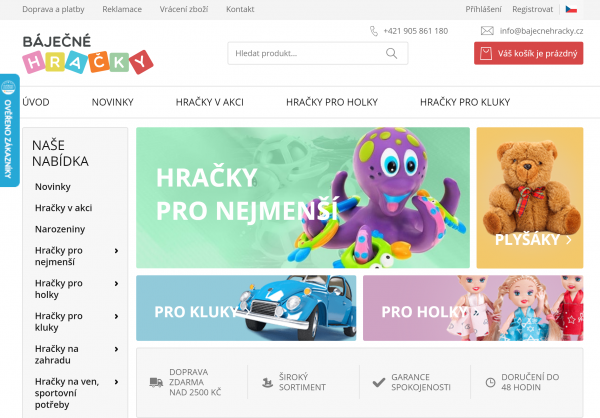Expand Hračky pro nejmenší submenu arrow
The image size is (600, 418).
(x=116, y=251)
